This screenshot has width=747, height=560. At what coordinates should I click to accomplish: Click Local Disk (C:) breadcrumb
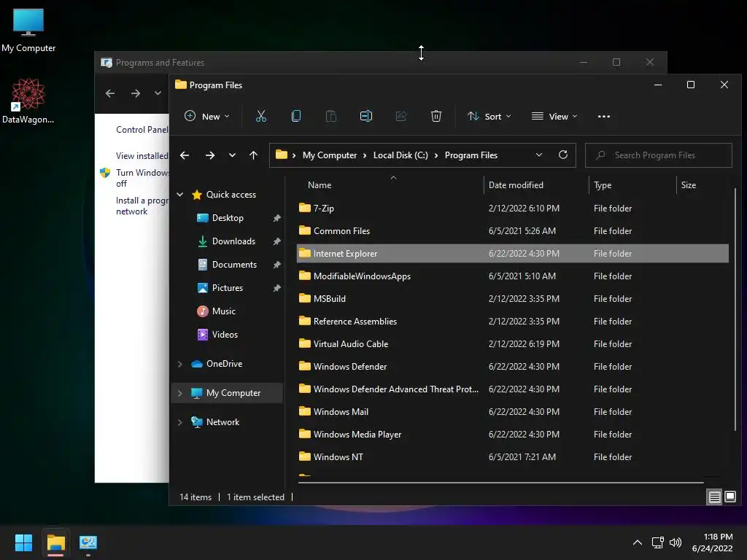click(400, 155)
